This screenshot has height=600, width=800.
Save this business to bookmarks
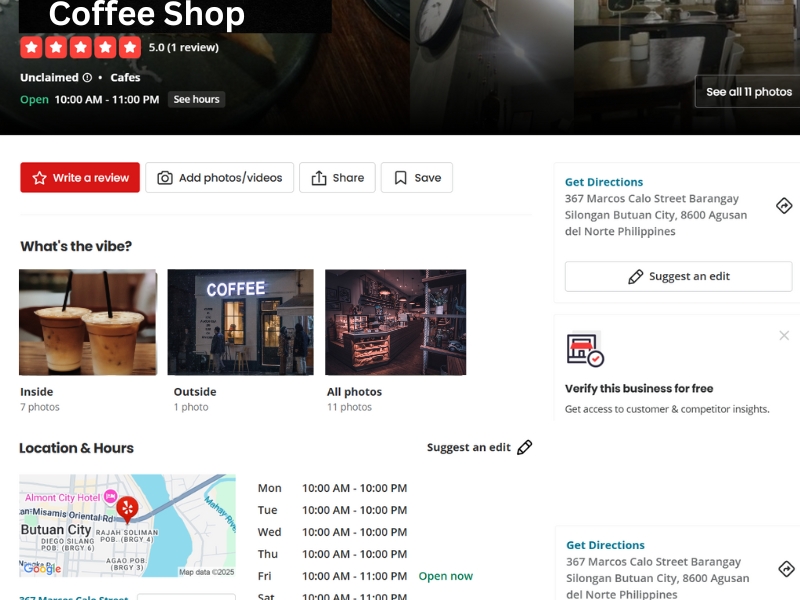(x=417, y=178)
